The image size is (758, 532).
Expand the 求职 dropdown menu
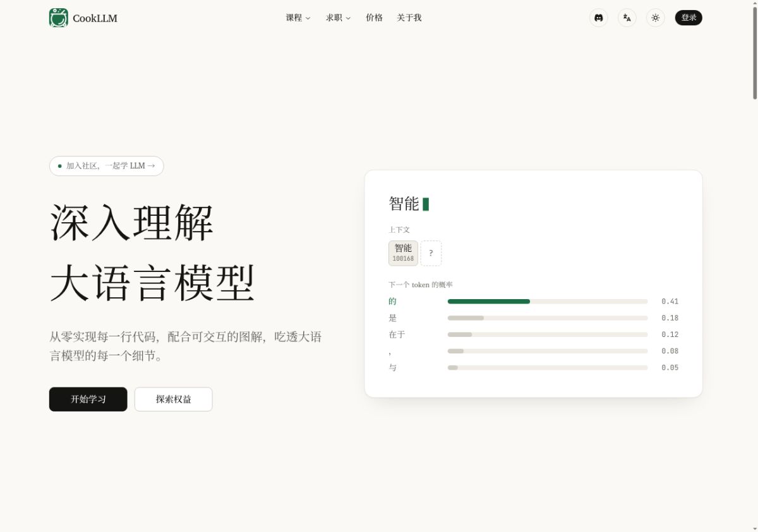(x=338, y=18)
